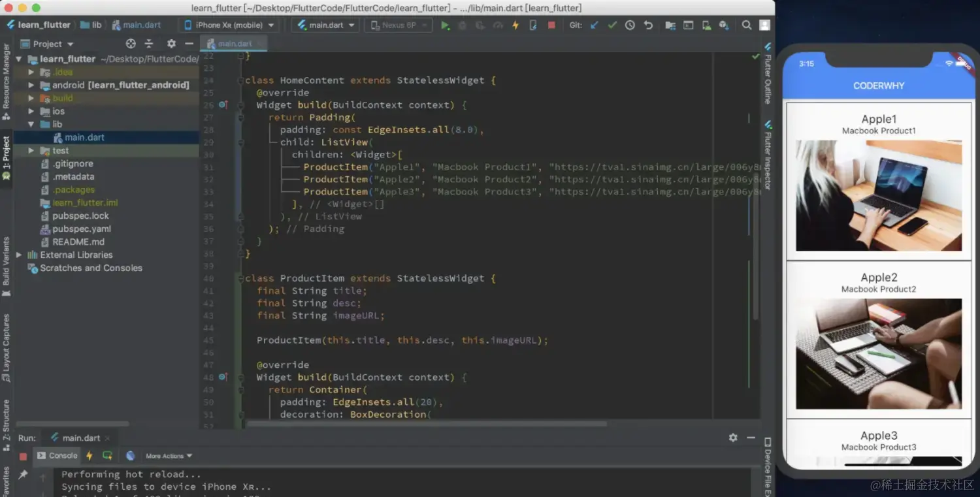The height and width of the screenshot is (497, 980).
Task: Click the Git commit checkmark icon
Action: (612, 25)
